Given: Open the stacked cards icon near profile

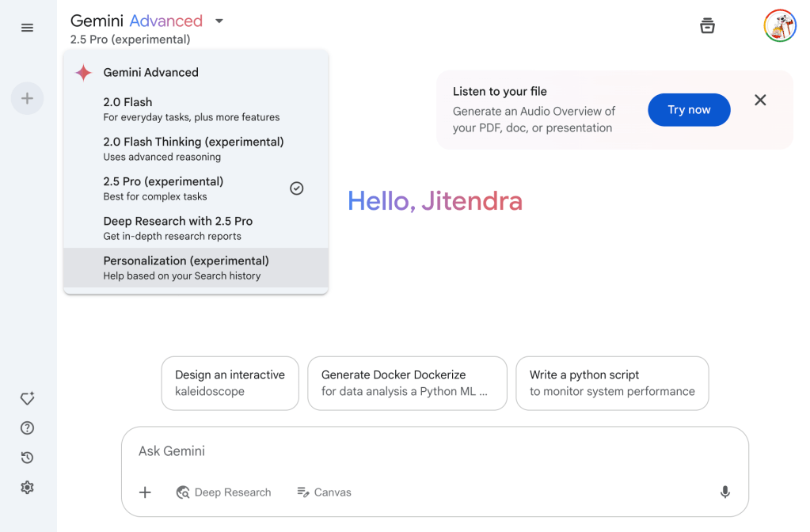Looking at the screenshot, I should pos(707,25).
